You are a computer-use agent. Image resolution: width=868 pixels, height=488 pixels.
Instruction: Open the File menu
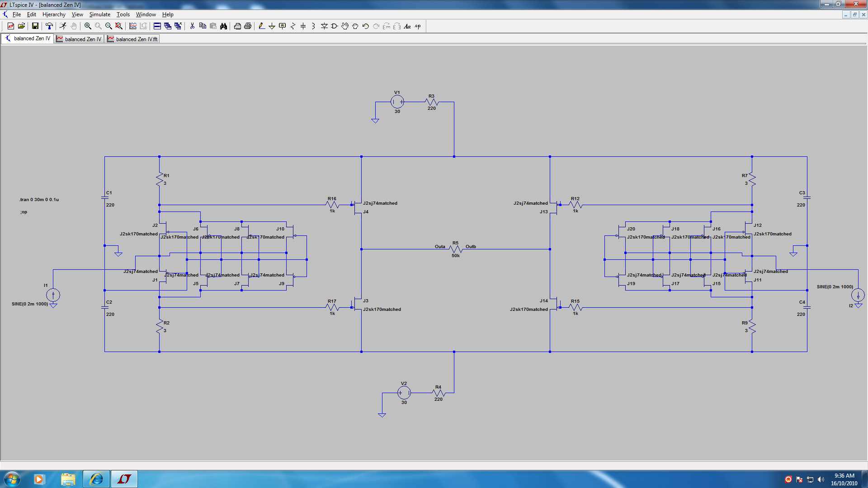click(17, 14)
